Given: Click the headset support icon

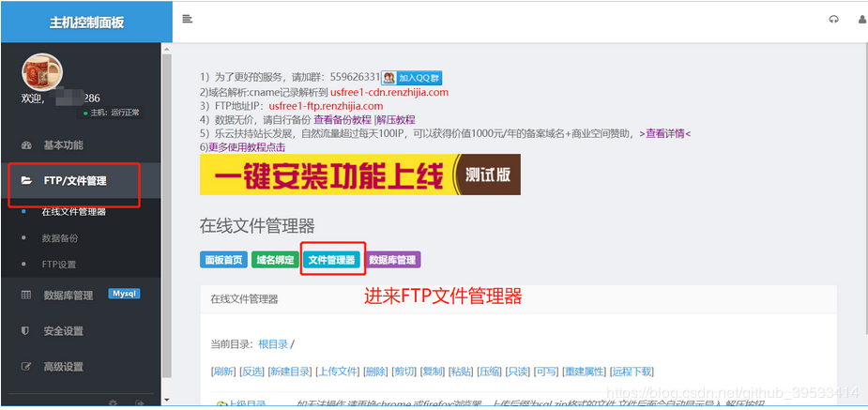Looking at the screenshot, I should point(833,20).
